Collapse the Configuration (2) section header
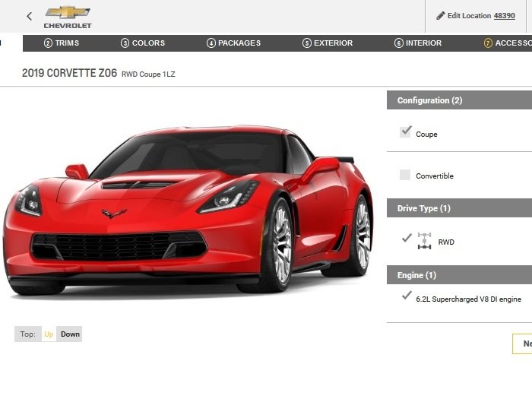532x399 pixels. click(x=459, y=100)
